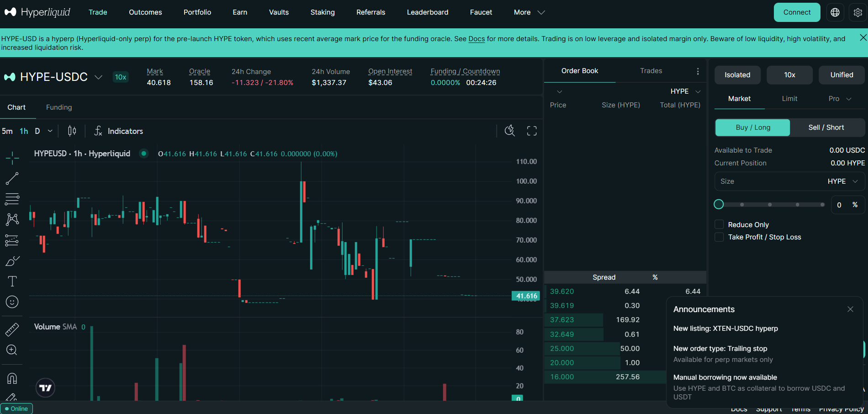Select the pattern drawing tool
The image size is (868, 414).
coord(12,219)
